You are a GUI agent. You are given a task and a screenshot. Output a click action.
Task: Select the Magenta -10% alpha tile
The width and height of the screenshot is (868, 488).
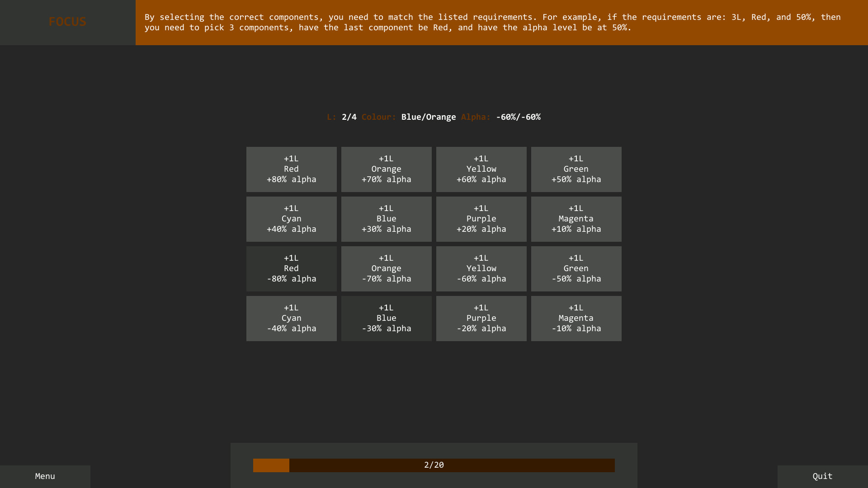tap(576, 318)
